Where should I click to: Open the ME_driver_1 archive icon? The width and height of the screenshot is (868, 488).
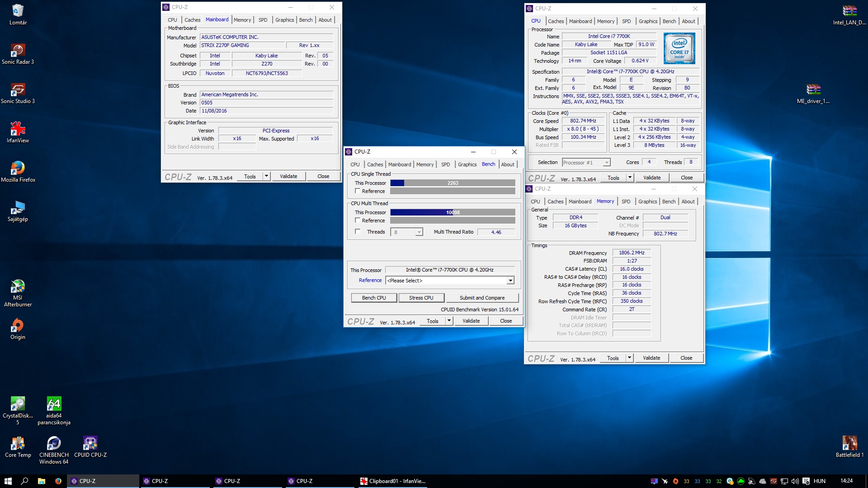tap(813, 93)
